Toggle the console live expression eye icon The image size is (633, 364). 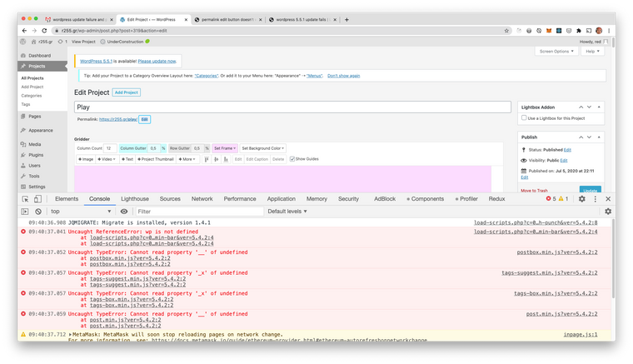coord(124,212)
